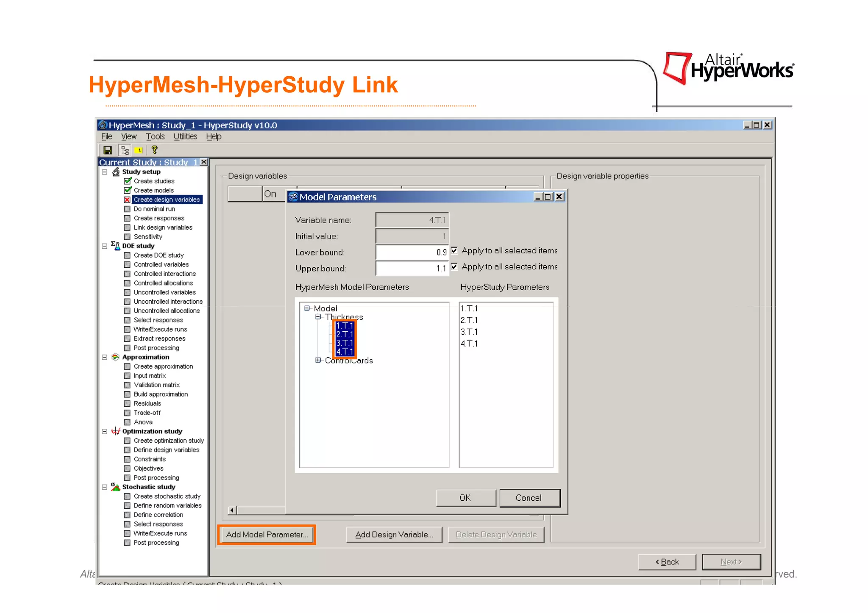Viewport: 868px width, 613px height.
Task: Click the Create DOE study status box
Action: click(127, 255)
